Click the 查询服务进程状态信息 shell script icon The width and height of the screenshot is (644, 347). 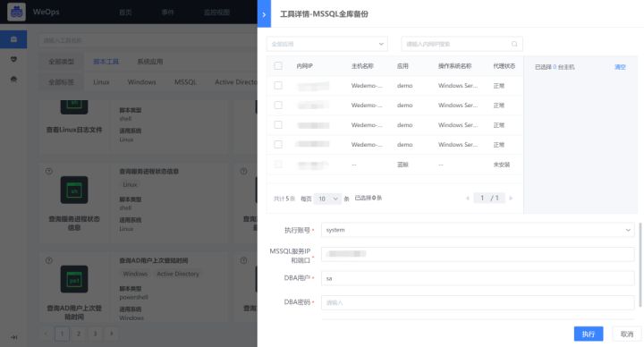pyautogui.click(x=74, y=190)
